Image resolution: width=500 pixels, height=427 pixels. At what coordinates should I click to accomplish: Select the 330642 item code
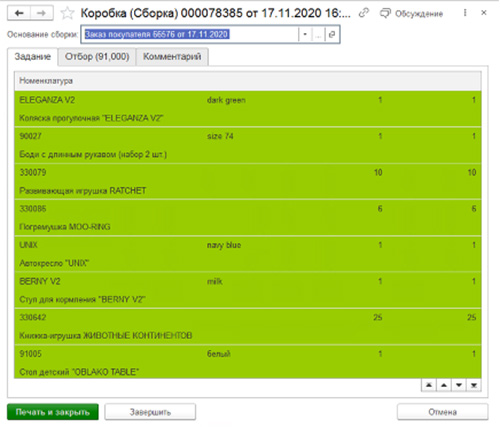coord(33,317)
